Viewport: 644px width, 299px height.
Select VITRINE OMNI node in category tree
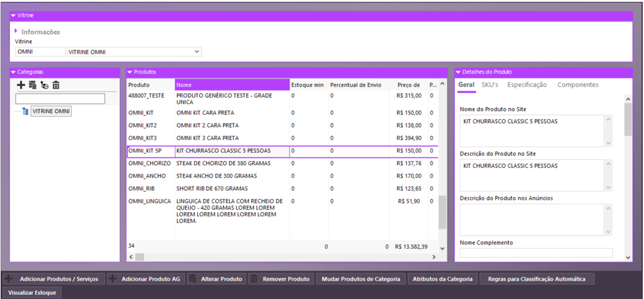[51, 111]
